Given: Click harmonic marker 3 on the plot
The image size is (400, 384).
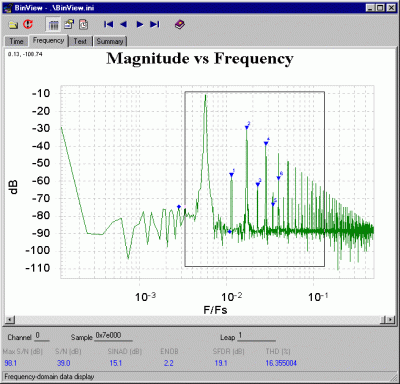Looking at the screenshot, I should [x=258, y=184].
